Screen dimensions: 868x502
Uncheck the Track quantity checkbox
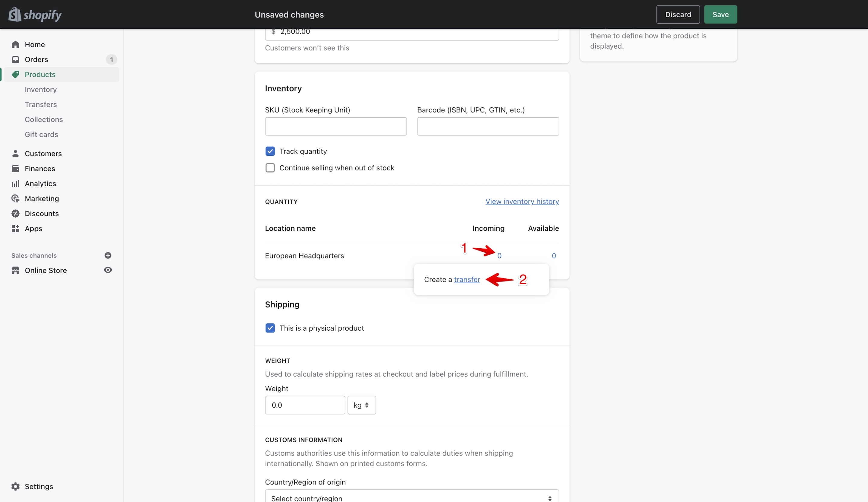(x=270, y=151)
